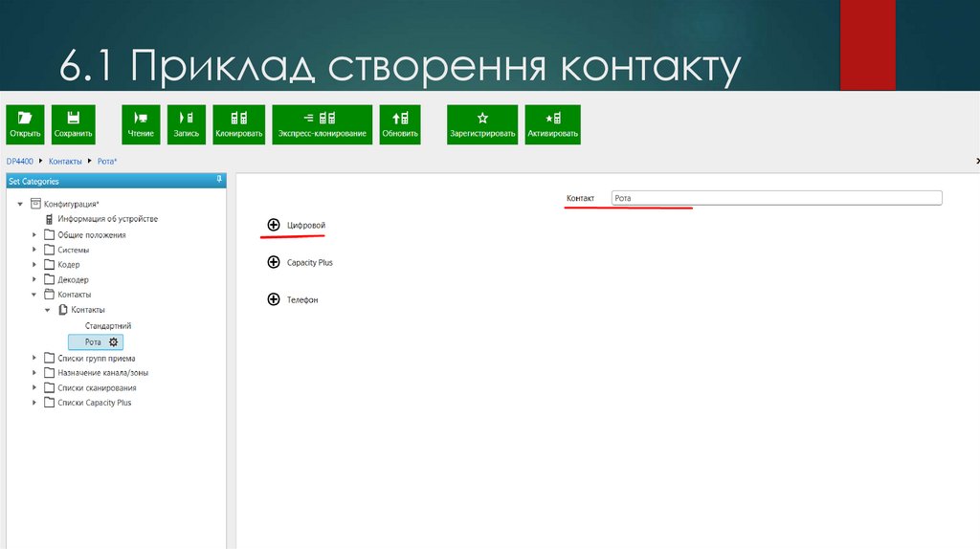The width and height of the screenshot is (980, 549).
Task: Collapse the Конфигурация tree root
Action: click(20, 205)
